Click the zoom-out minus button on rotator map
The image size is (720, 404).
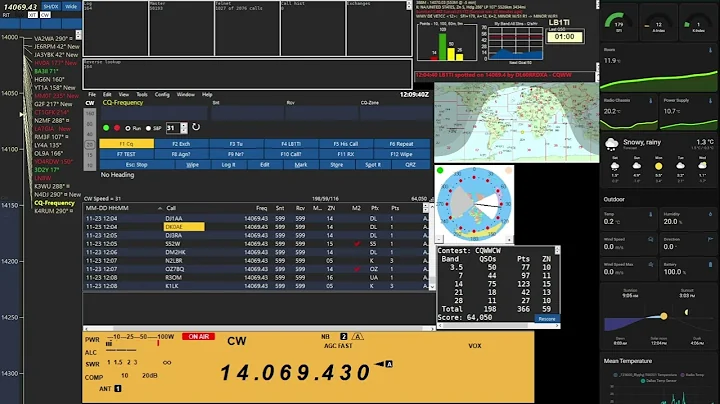pyautogui.click(x=439, y=239)
